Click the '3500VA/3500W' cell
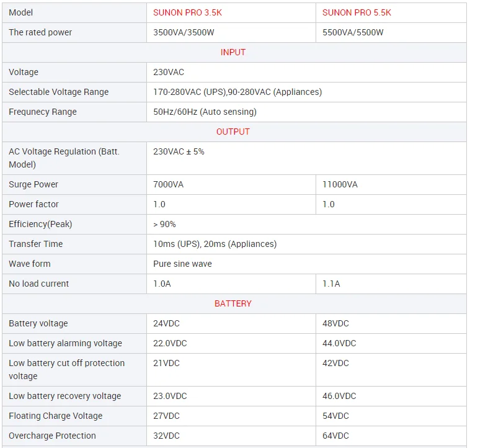The image size is (483, 448). coord(184,32)
